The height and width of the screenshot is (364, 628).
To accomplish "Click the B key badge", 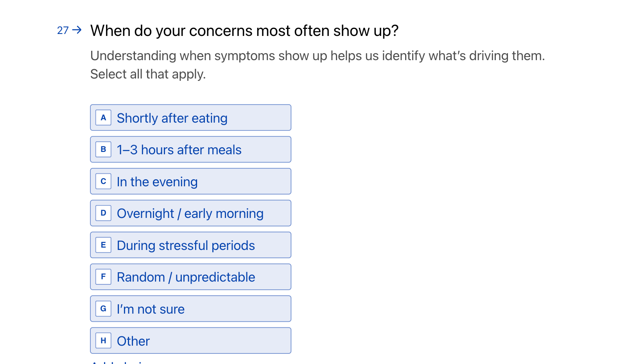I will [103, 149].
